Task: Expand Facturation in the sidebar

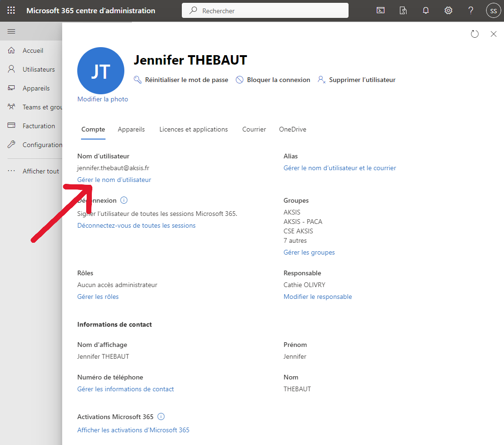Action: pyautogui.click(x=39, y=126)
